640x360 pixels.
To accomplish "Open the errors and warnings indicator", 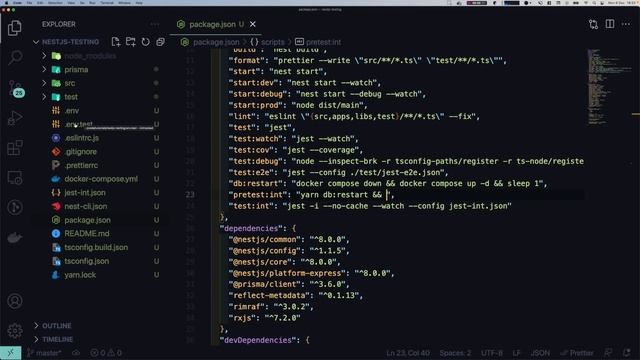I will point(106,353).
